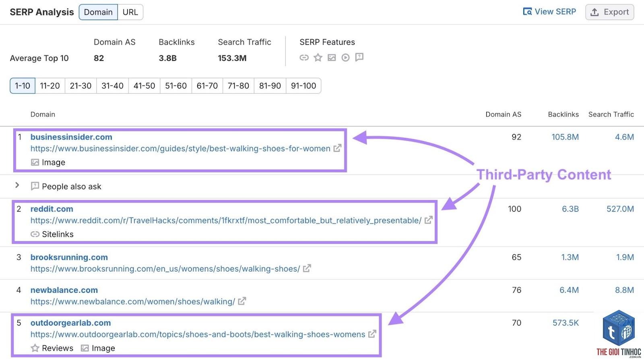Click the View SERP magnifier icon
Viewport: 644px width, 359px height.
pos(527,12)
